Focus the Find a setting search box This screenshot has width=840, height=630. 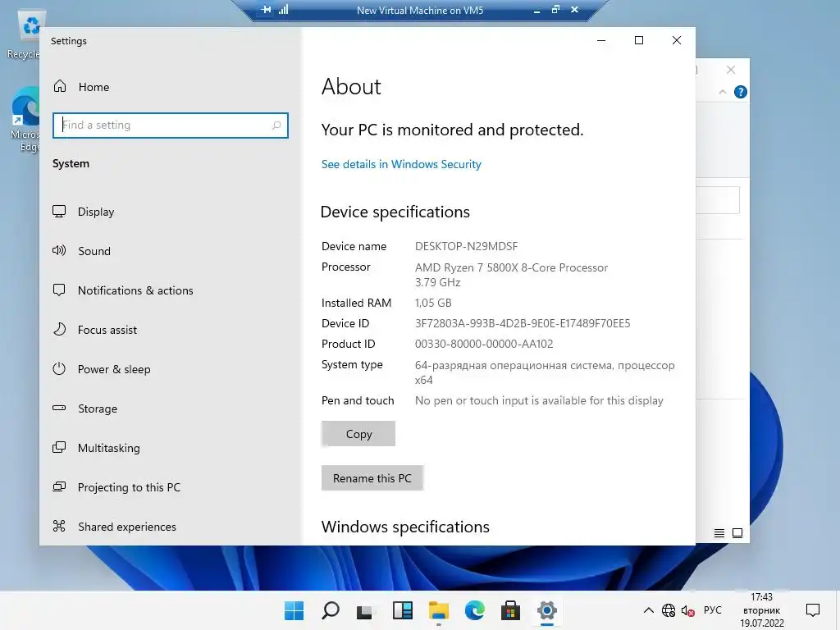[x=171, y=126]
